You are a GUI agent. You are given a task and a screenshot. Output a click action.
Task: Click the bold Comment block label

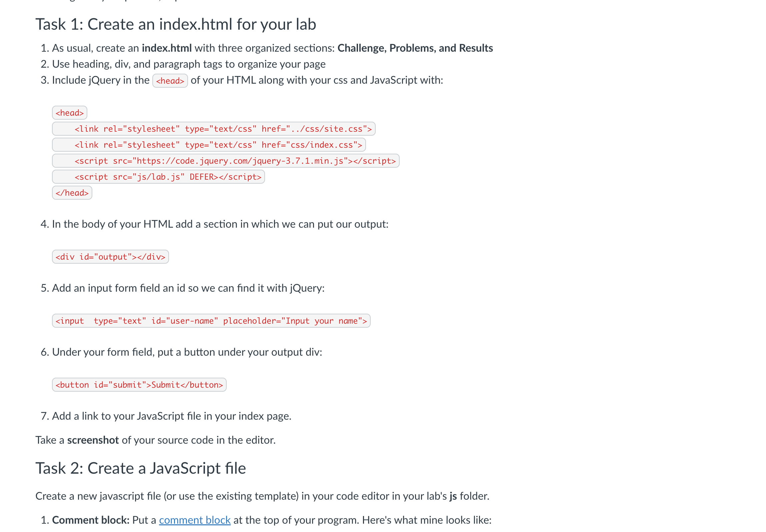point(91,520)
